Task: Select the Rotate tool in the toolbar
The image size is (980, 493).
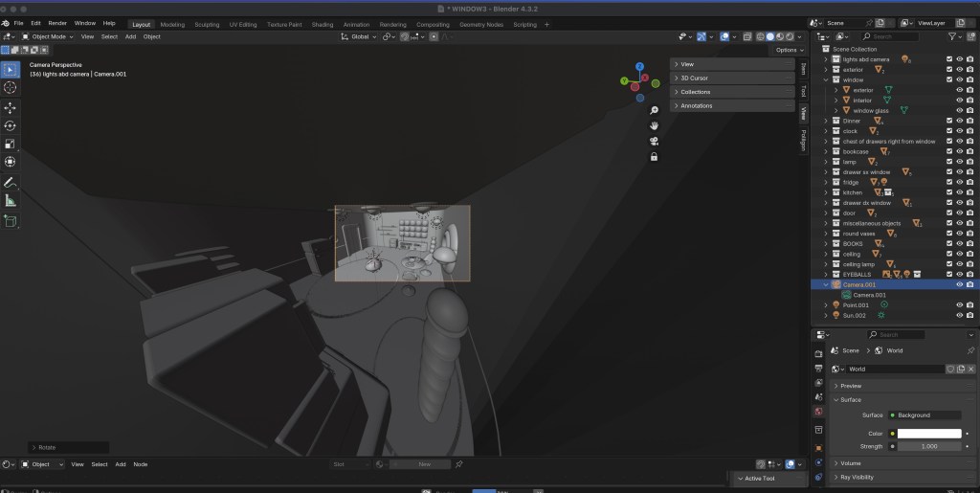Action: tap(11, 125)
